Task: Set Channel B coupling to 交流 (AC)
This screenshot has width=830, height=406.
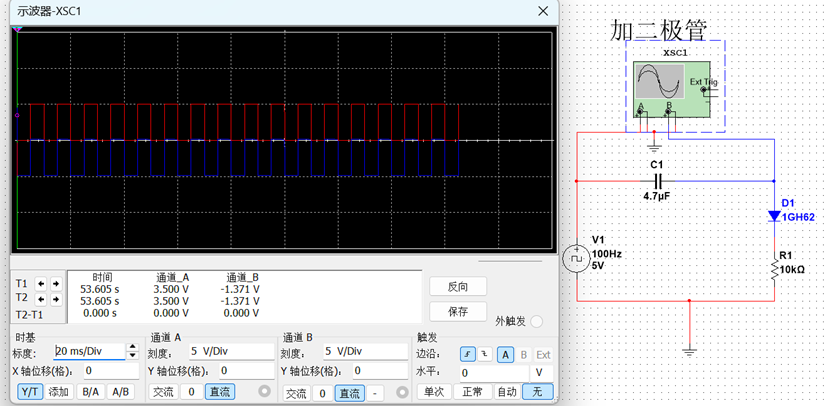Action: pyautogui.click(x=296, y=393)
